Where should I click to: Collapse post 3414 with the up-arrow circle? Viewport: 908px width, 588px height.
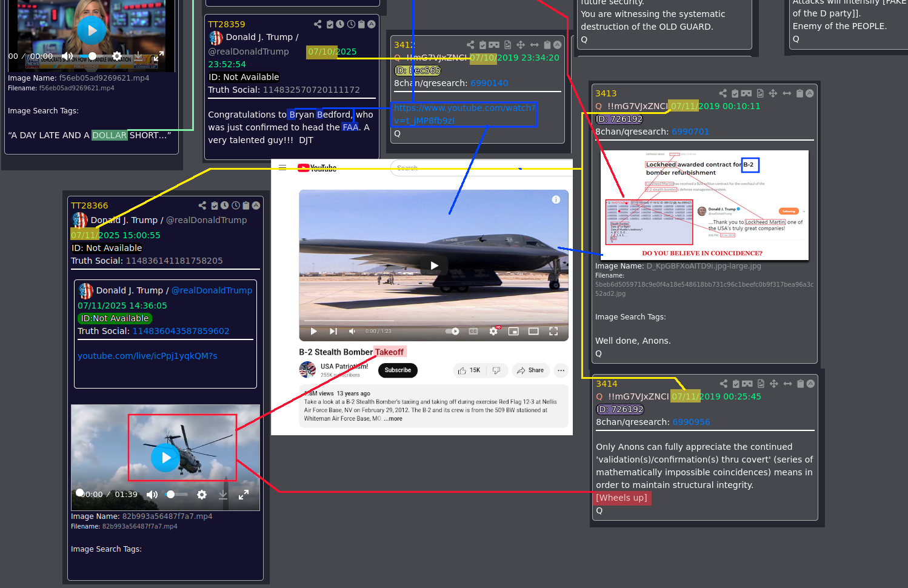(x=810, y=384)
